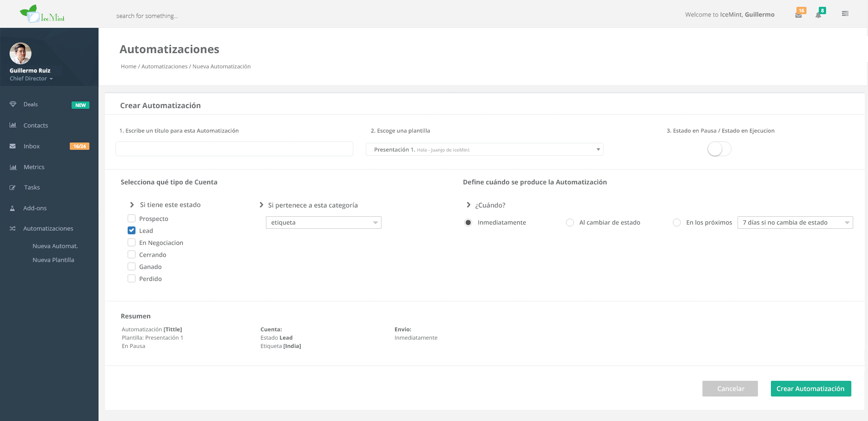Image resolution: width=868 pixels, height=421 pixels.
Task: Click the Contacts chart icon in sidebar
Action: tap(13, 125)
